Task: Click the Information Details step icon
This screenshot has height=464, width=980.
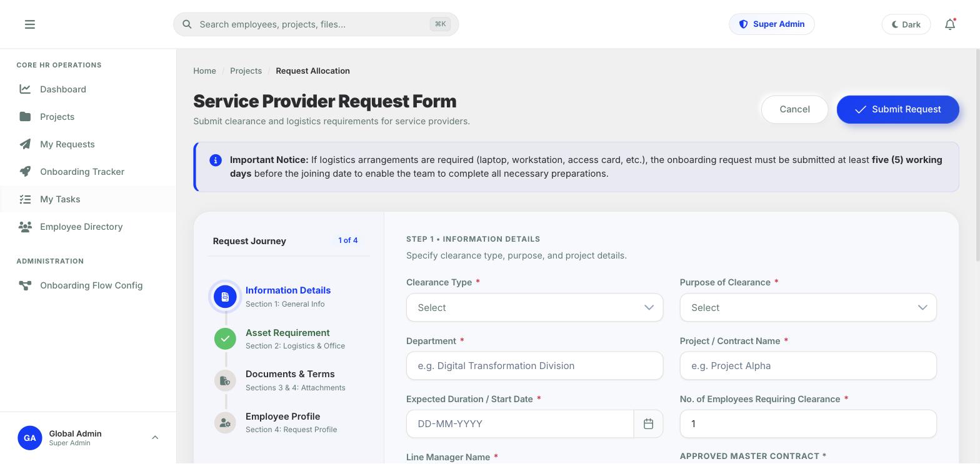Action: (225, 297)
